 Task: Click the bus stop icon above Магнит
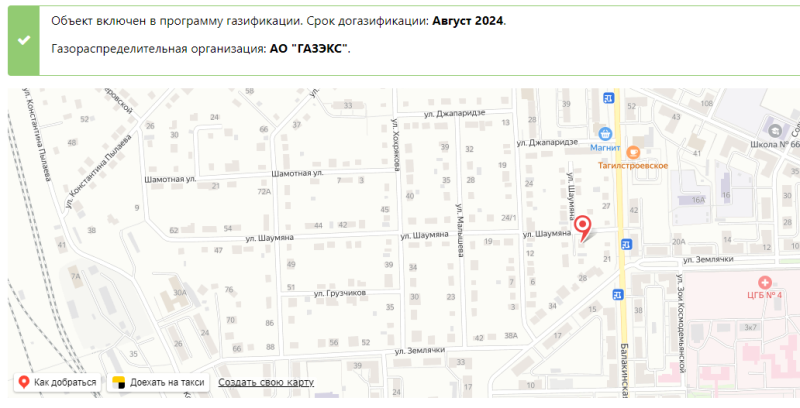click(x=608, y=96)
